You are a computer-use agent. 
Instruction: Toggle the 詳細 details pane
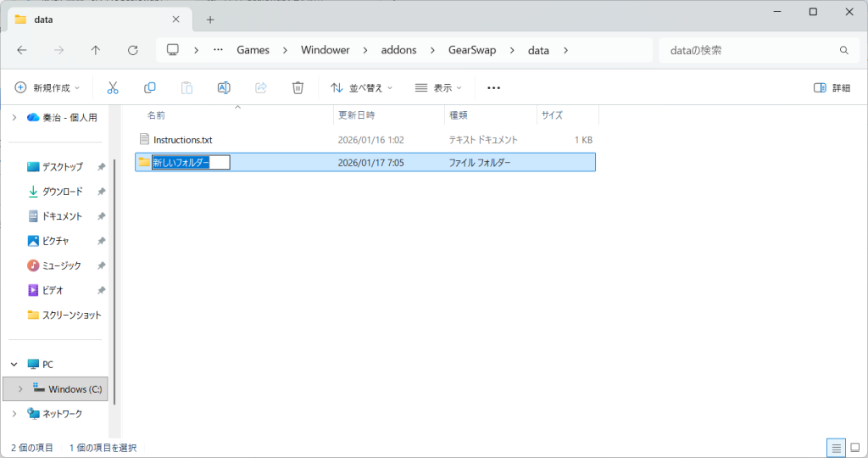point(832,87)
